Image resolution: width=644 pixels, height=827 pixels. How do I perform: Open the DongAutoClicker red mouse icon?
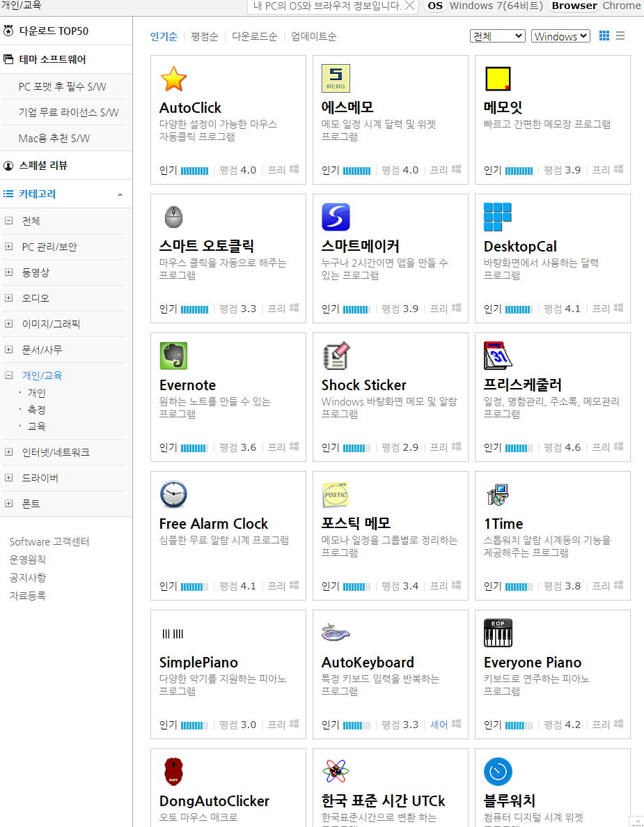tap(173, 772)
